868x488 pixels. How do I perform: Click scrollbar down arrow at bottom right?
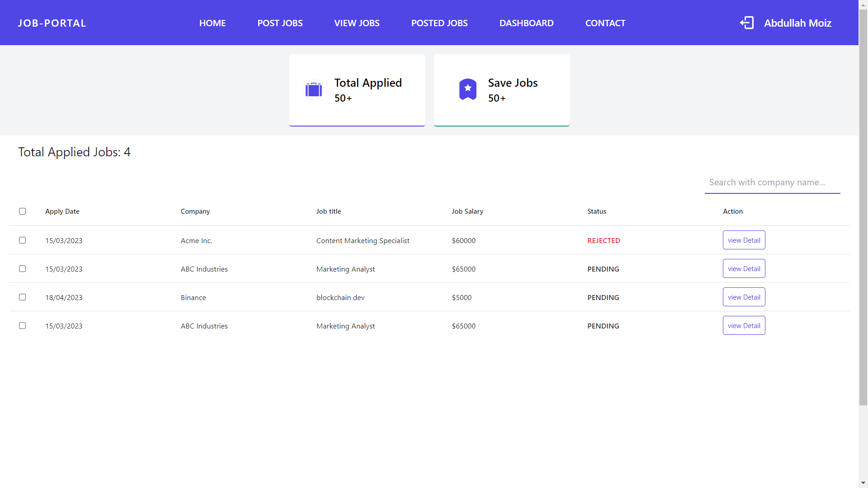coord(863,483)
